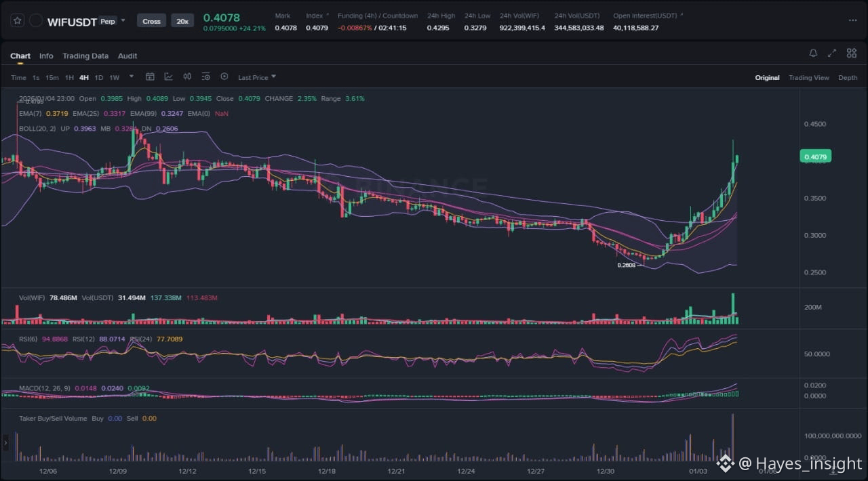The width and height of the screenshot is (868, 481).
Task: Click the Taker Buy/Sell Volume label
Action: [53, 418]
